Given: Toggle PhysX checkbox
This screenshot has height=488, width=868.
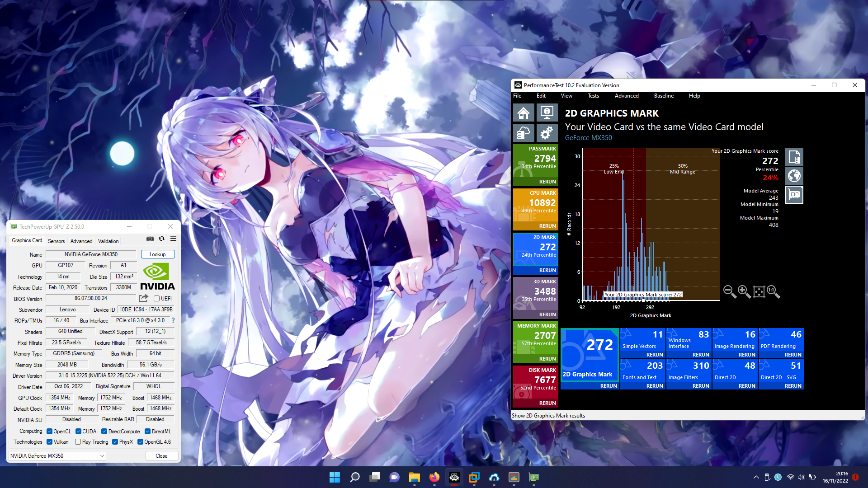Looking at the screenshot, I should pos(115,442).
